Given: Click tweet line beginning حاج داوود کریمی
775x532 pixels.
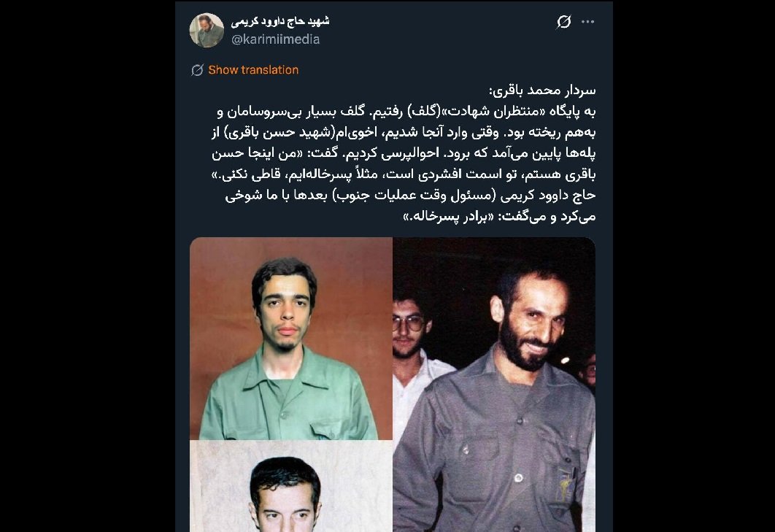Looking at the screenshot, I should pos(410,196).
